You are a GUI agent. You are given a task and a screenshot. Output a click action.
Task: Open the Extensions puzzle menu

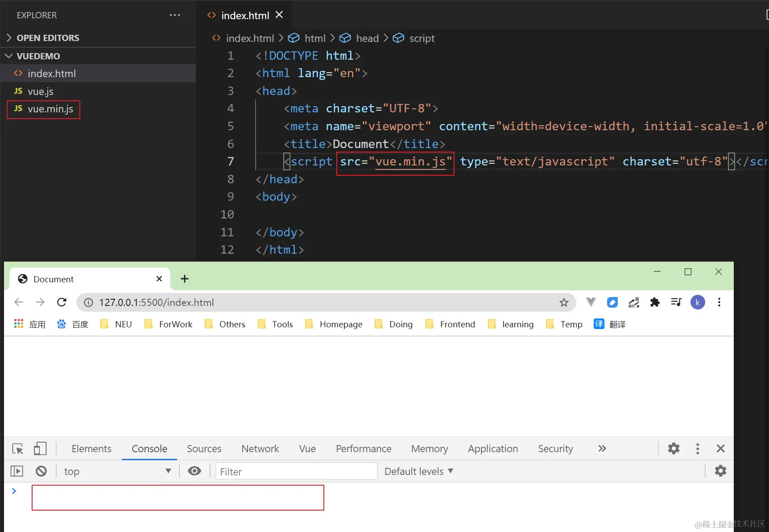point(655,302)
